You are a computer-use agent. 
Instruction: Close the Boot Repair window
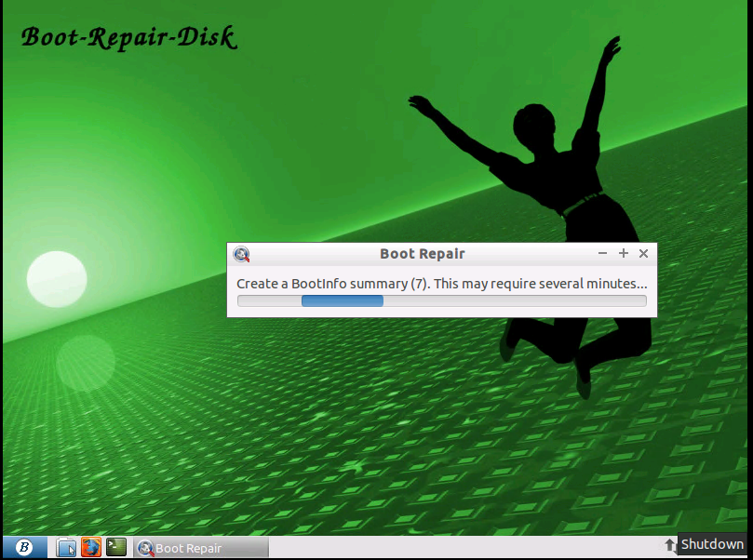click(643, 252)
